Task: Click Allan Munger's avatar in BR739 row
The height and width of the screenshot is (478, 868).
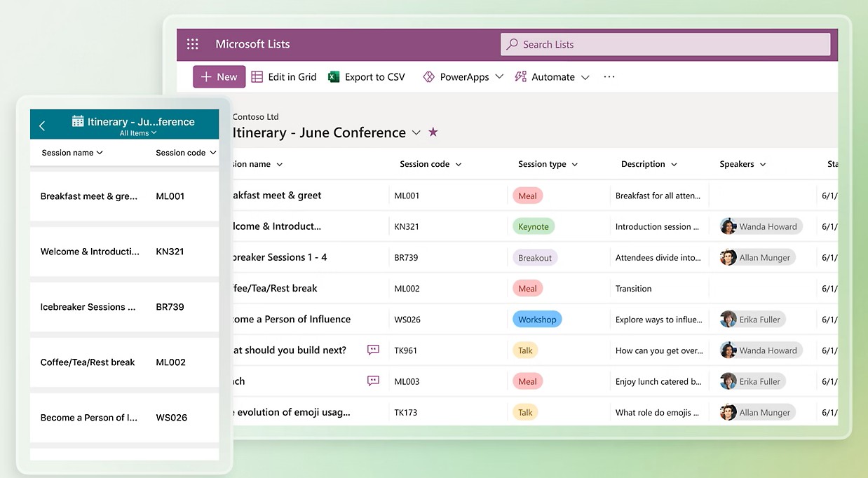Action: pyautogui.click(x=728, y=257)
